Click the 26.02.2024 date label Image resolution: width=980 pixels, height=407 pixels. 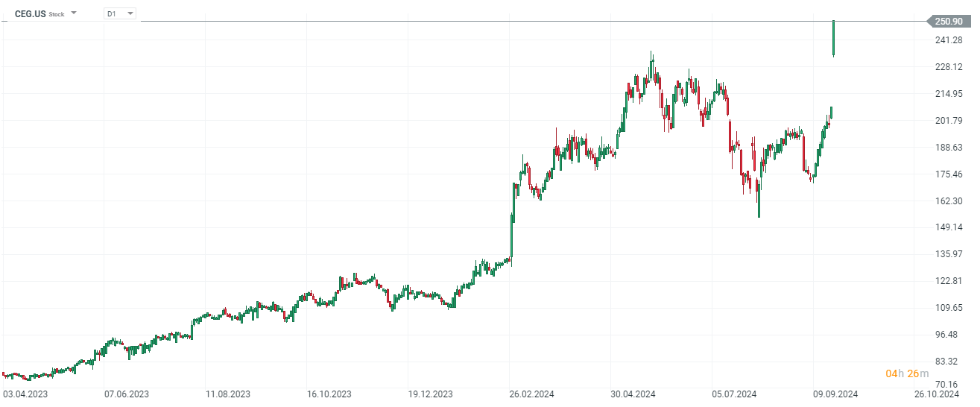pos(531,394)
